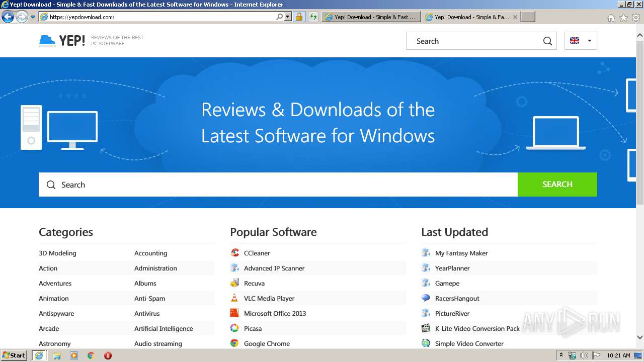Image resolution: width=644 pixels, height=362 pixels.
Task: Click the Advanced IP Scanner icon
Action: (234, 268)
